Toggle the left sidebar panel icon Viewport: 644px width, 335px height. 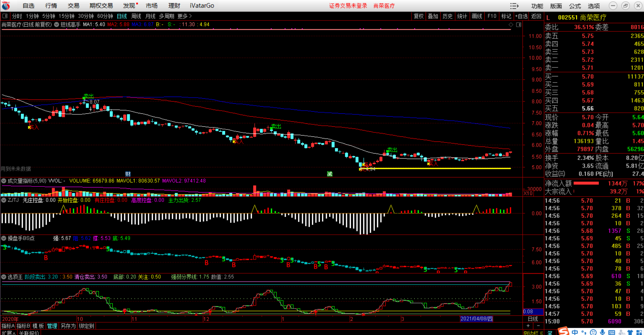(x=5, y=16)
